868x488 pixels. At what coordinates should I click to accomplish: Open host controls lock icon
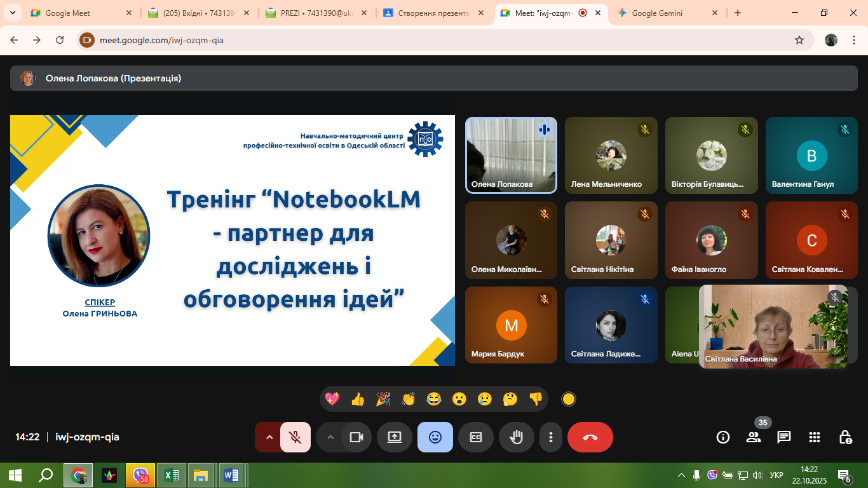click(845, 437)
